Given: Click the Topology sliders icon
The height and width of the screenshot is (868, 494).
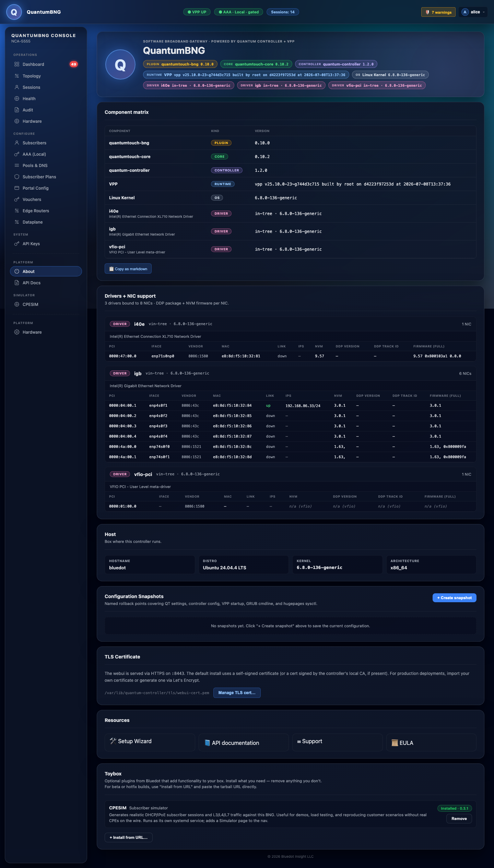Looking at the screenshot, I should pyautogui.click(x=17, y=76).
